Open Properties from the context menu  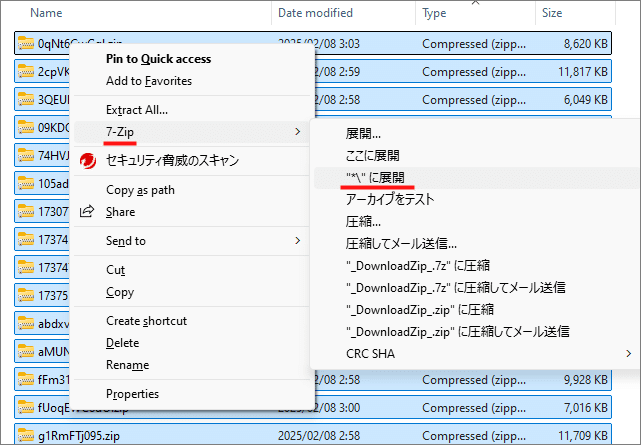tap(133, 394)
